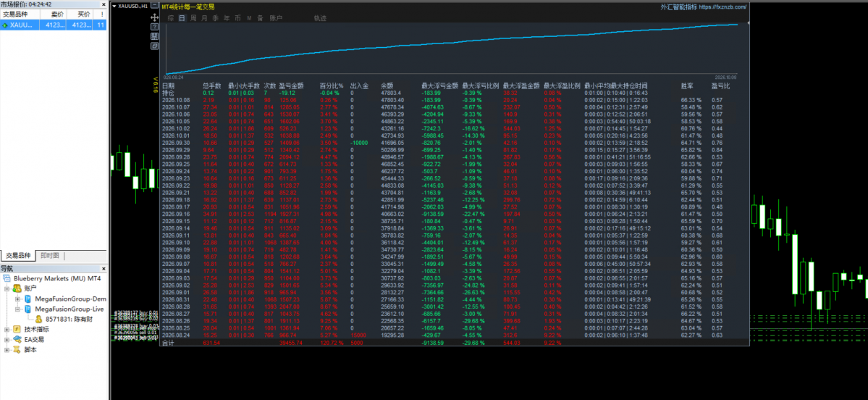Close the 市场报价 market watch panel
The image size is (868, 400).
pyautogui.click(x=103, y=4)
